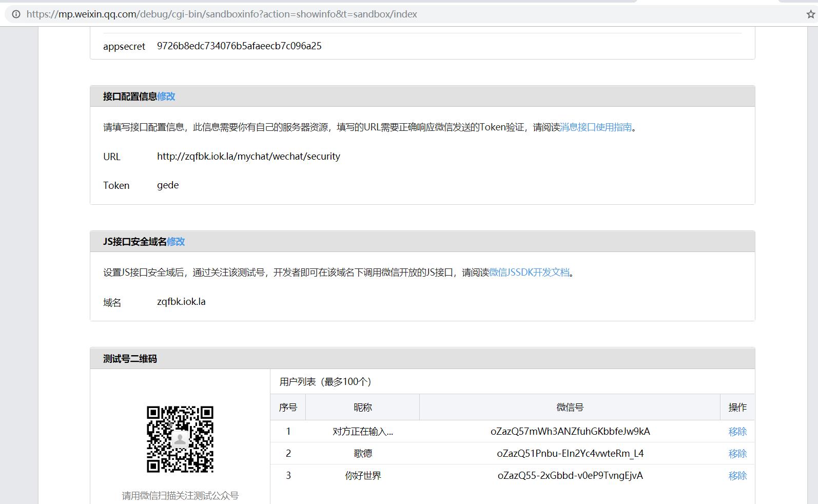Screen dimensions: 818x504
Task: Remove user 你好世界 via 移除
Action: [x=737, y=476]
